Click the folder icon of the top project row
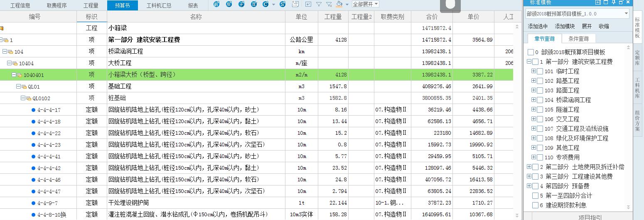Viewport: 644px width, 220px height. (2, 28)
